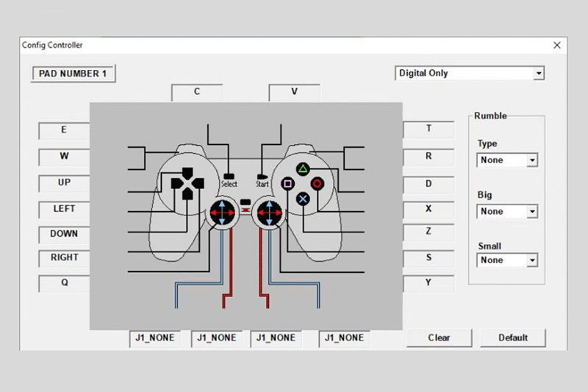Screen dimensions: 588x392
Task: Click the first J1_NONE axis mapping box
Action: click(154, 338)
